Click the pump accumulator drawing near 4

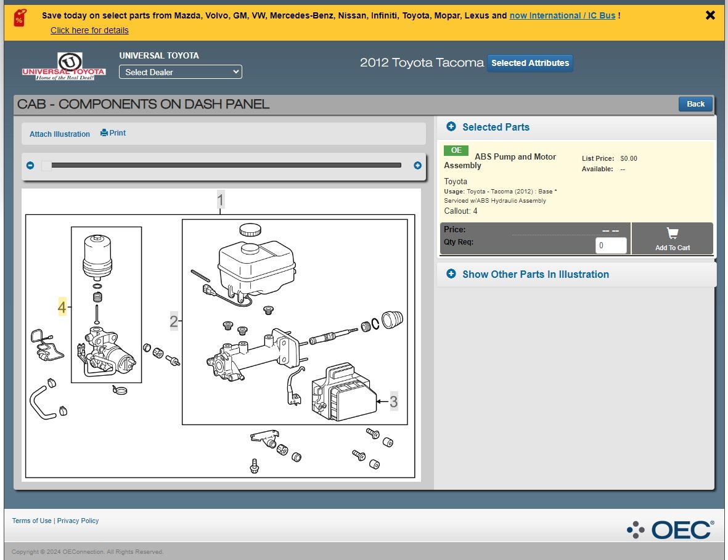tap(97, 258)
